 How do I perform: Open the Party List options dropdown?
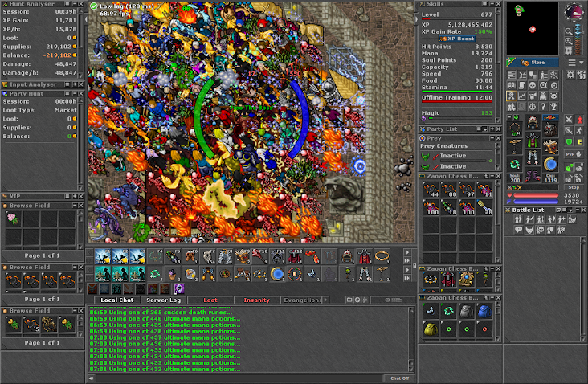pyautogui.click(x=485, y=129)
